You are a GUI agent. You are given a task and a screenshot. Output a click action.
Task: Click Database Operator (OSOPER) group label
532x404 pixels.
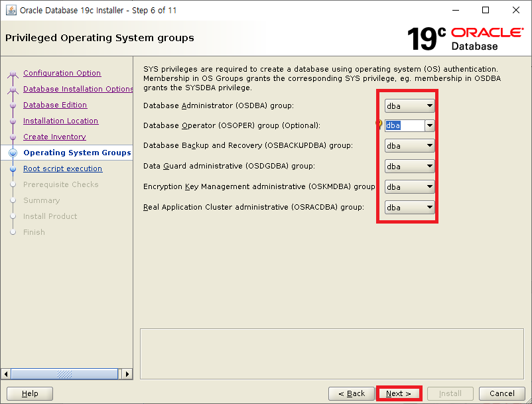[232, 125]
